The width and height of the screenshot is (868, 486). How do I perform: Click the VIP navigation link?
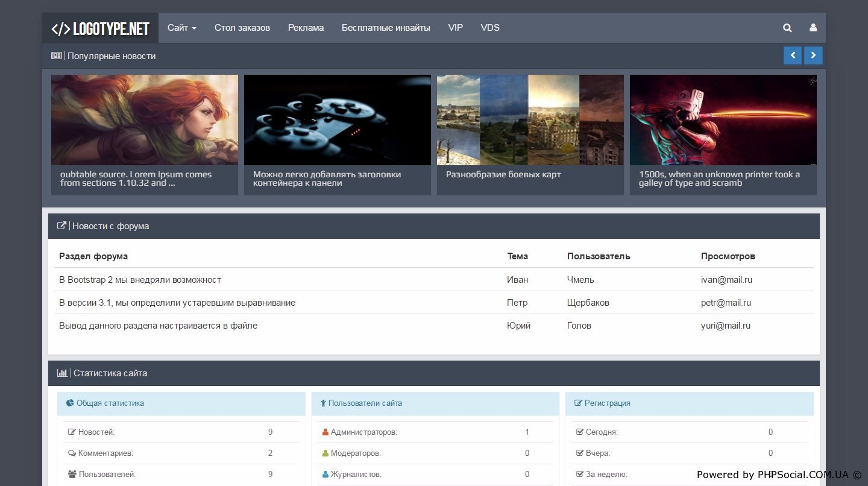tap(455, 28)
